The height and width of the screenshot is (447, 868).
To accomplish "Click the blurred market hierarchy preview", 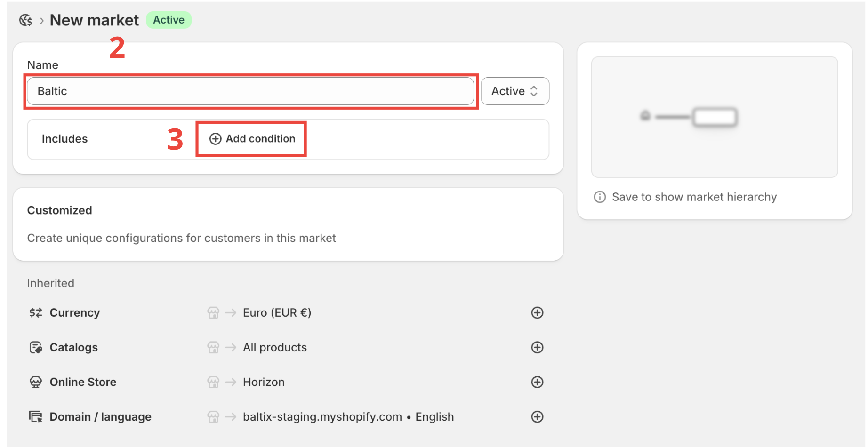I will click(714, 117).
